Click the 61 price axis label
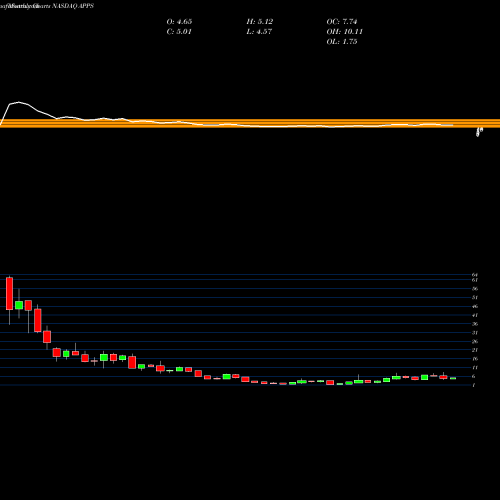This screenshot has height=500, width=500. 475,280
